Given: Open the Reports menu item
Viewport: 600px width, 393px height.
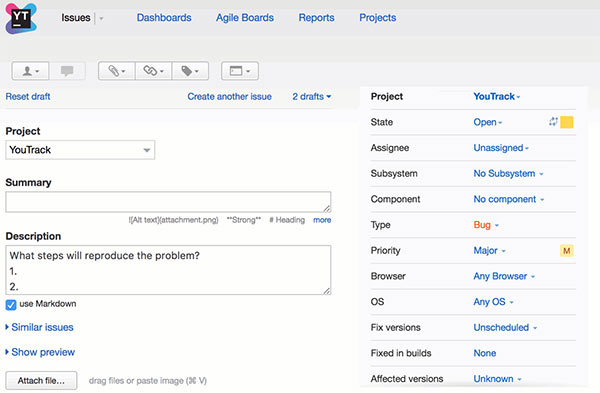Looking at the screenshot, I should [x=316, y=18].
